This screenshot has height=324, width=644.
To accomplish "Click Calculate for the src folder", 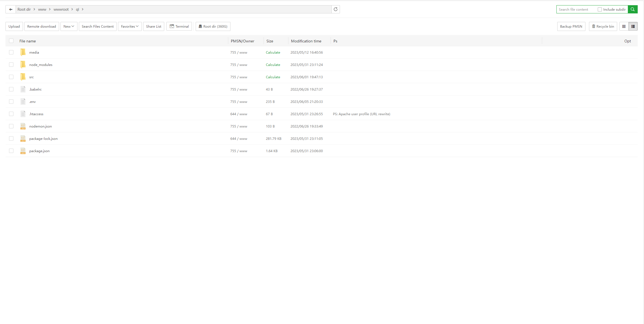I will (x=273, y=77).
